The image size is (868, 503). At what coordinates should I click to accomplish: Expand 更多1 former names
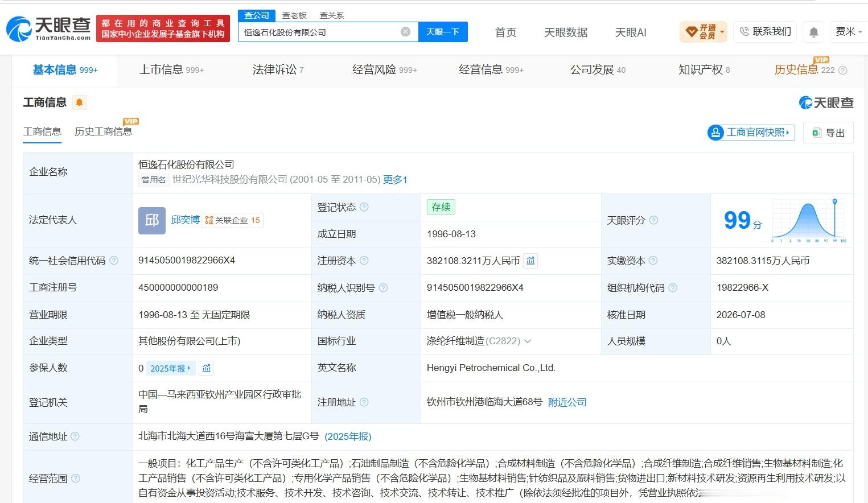[x=395, y=180]
